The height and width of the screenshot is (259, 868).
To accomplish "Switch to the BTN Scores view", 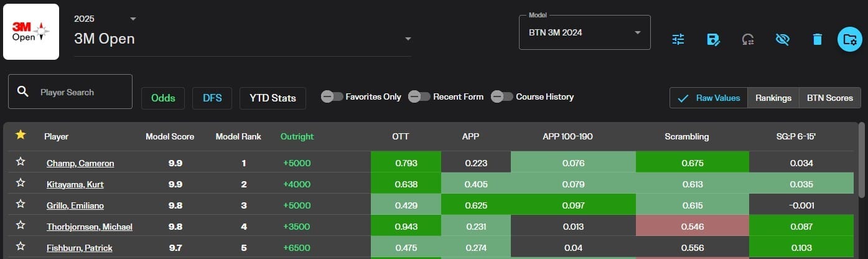I will coord(830,98).
